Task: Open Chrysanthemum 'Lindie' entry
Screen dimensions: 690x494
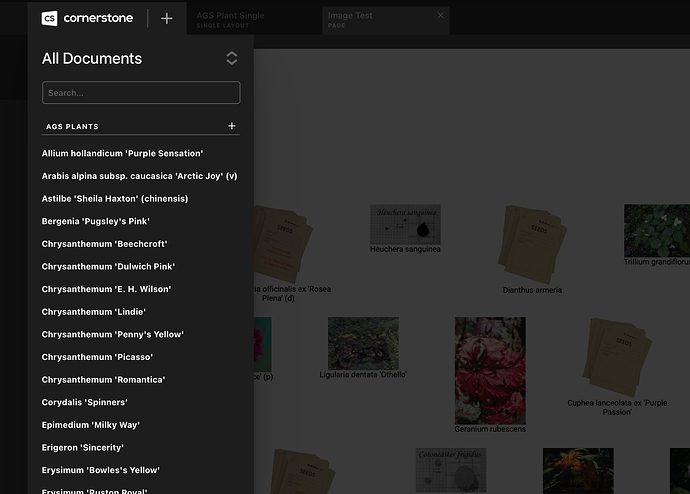Action: tap(93, 312)
